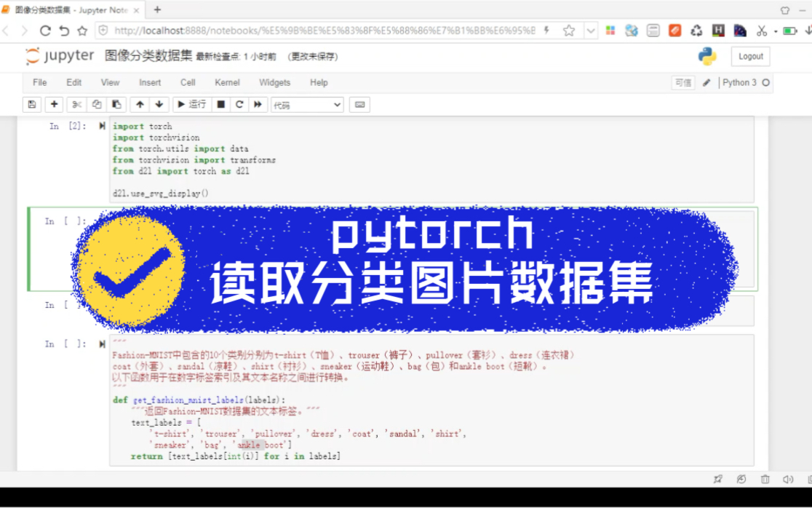Select the 图像分类数据集 Jupyter tab
The width and height of the screenshot is (812, 508).
(x=71, y=10)
